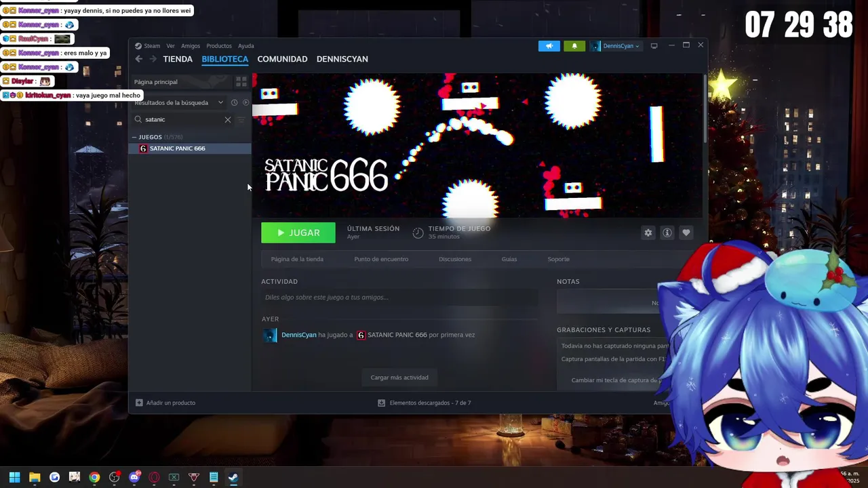868x488 pixels.
Task: Show game information icon
Action: pyautogui.click(x=667, y=232)
